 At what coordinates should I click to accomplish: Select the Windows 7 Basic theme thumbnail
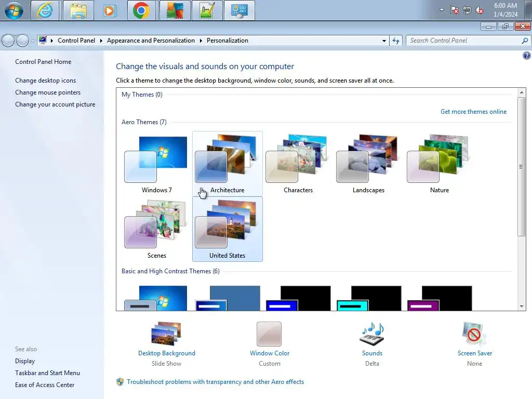coord(156,298)
